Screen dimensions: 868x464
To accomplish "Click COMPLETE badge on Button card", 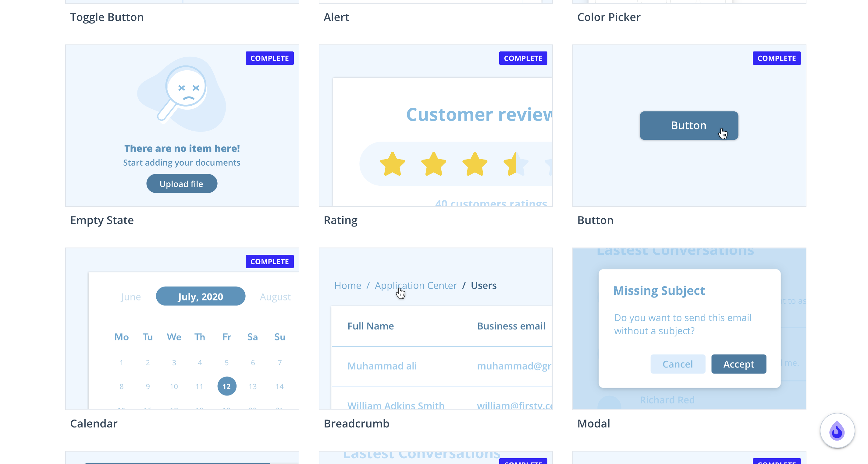I will [x=777, y=58].
